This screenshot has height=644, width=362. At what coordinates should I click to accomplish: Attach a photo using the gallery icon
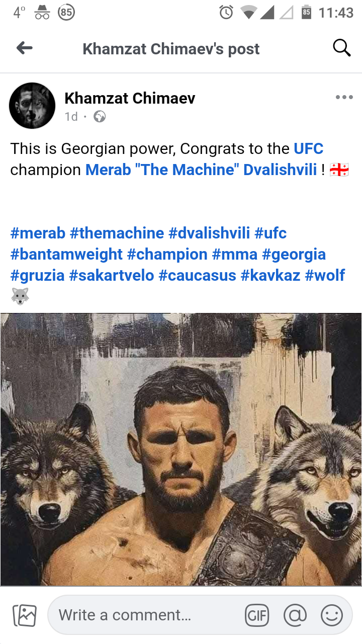[x=24, y=615]
